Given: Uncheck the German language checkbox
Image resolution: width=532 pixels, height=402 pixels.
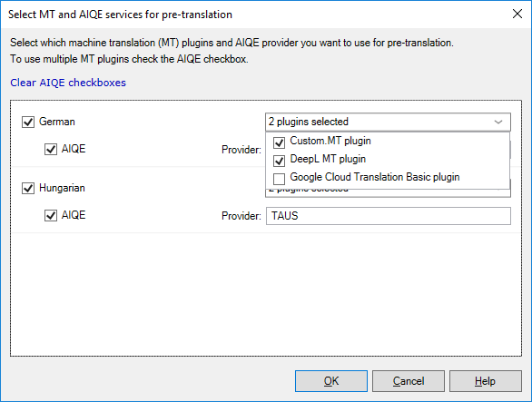Looking at the screenshot, I should 28,122.
